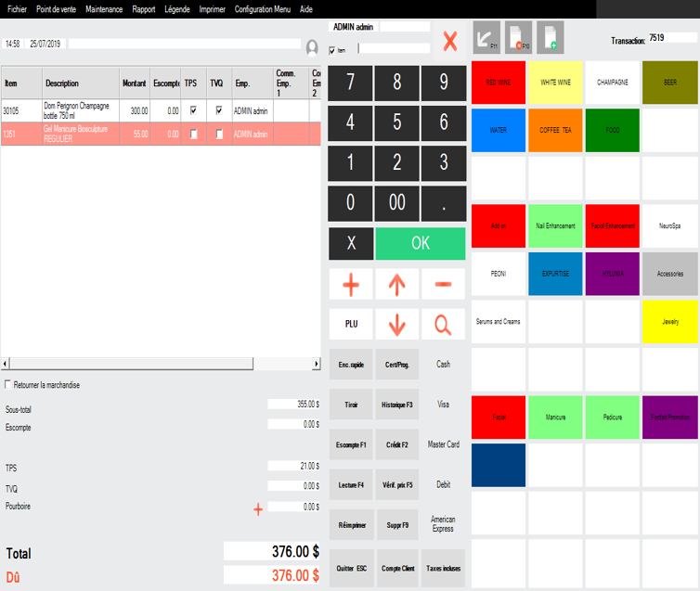This screenshot has height=591, width=700.
Task: Click the Suppr F9 button
Action: coord(397,525)
